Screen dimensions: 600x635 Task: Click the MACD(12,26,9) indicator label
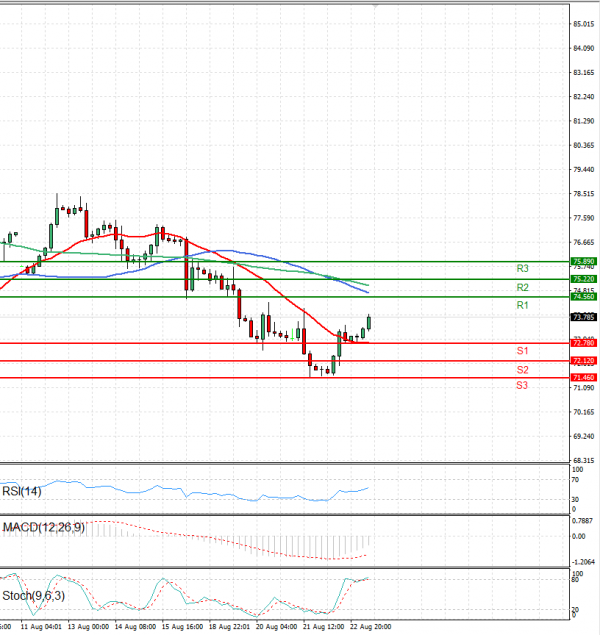point(44,527)
